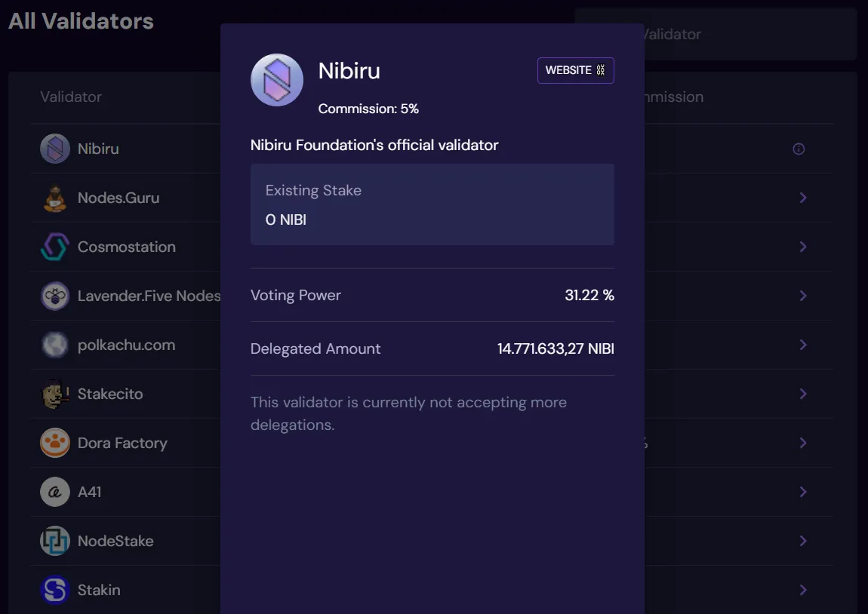The height and width of the screenshot is (614, 868).
Task: Click the polkachu.com validator avatar
Action: pos(55,345)
